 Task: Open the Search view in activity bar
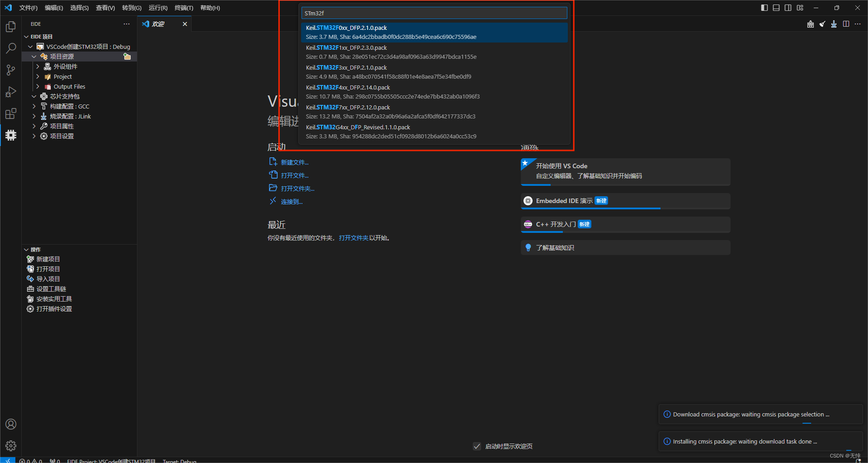(11, 48)
